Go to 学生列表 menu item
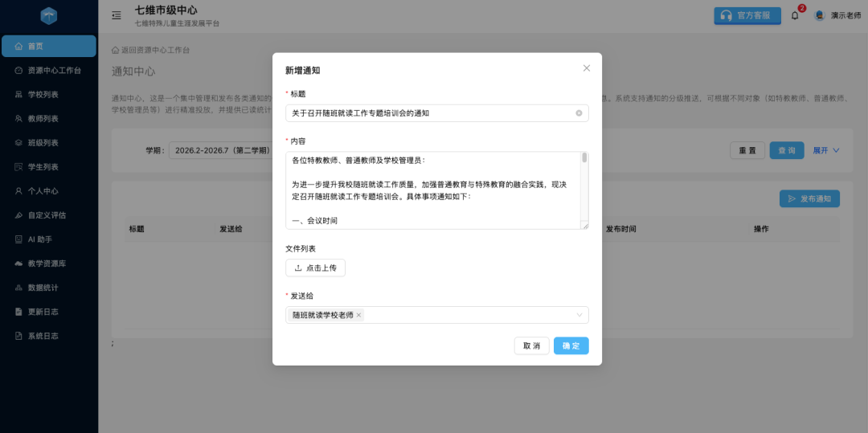Image resolution: width=868 pixels, height=433 pixels. coord(49,167)
